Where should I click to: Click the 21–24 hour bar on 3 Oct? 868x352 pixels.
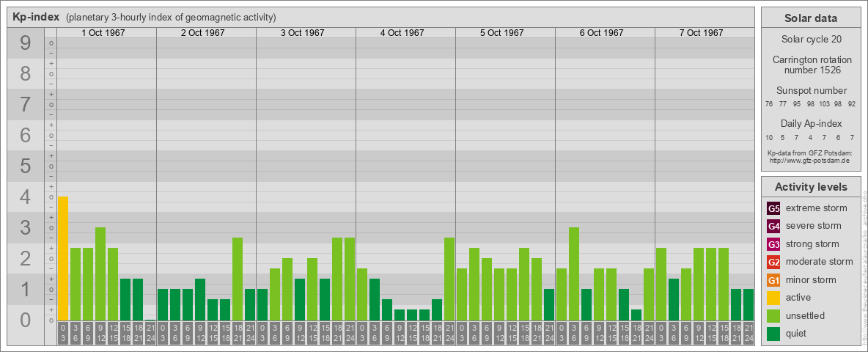350,279
